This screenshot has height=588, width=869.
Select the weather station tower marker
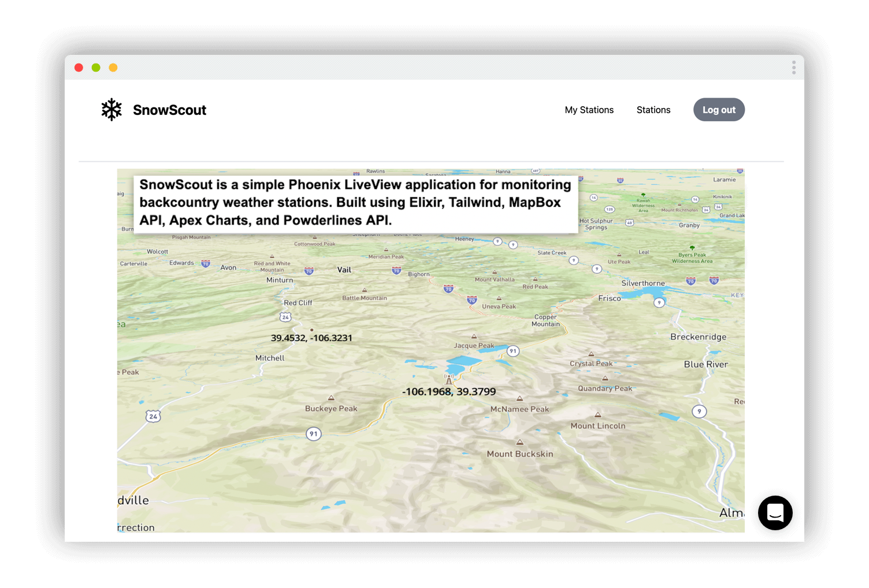[x=449, y=379]
